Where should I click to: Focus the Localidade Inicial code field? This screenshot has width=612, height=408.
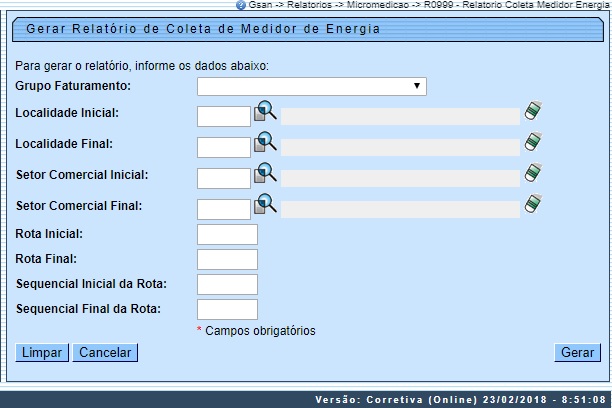point(224,116)
